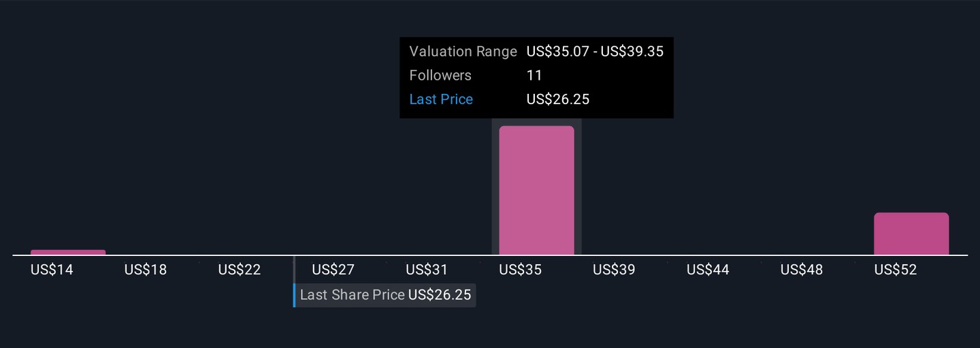This screenshot has height=348, width=980.
Task: Click the tall pink US$35 valuation bar
Action: pos(536,191)
